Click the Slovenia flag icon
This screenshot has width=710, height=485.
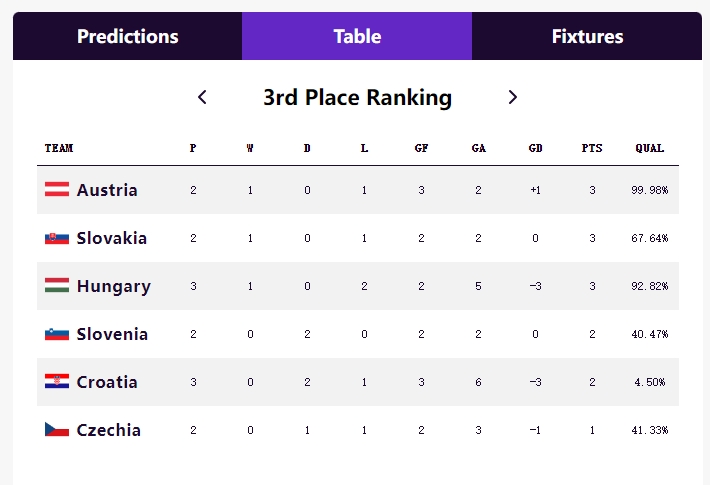point(57,334)
